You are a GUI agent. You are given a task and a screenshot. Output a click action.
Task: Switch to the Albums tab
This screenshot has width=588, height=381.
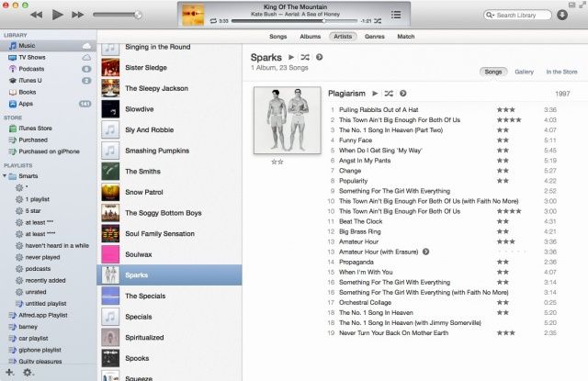[x=311, y=37]
